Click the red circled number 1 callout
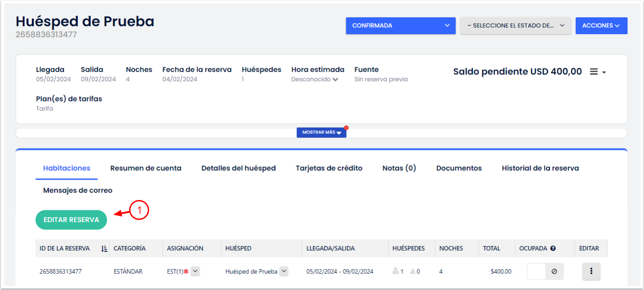Viewport: 644px width, 290px height. click(140, 211)
